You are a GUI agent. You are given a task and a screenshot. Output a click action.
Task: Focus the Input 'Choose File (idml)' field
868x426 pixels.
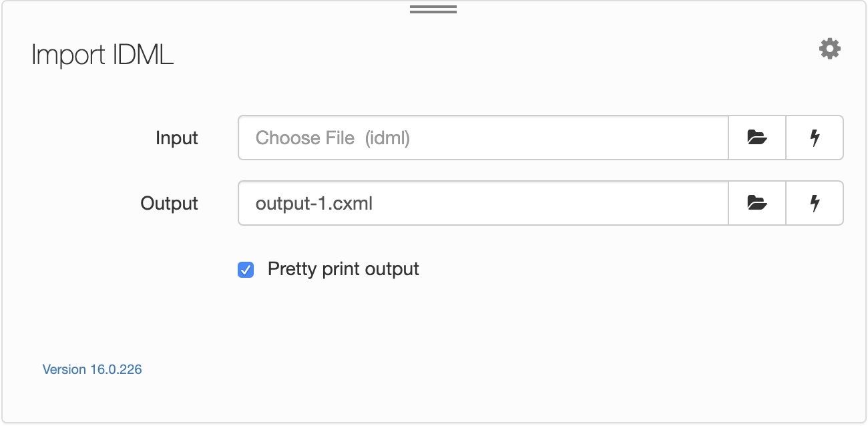483,138
